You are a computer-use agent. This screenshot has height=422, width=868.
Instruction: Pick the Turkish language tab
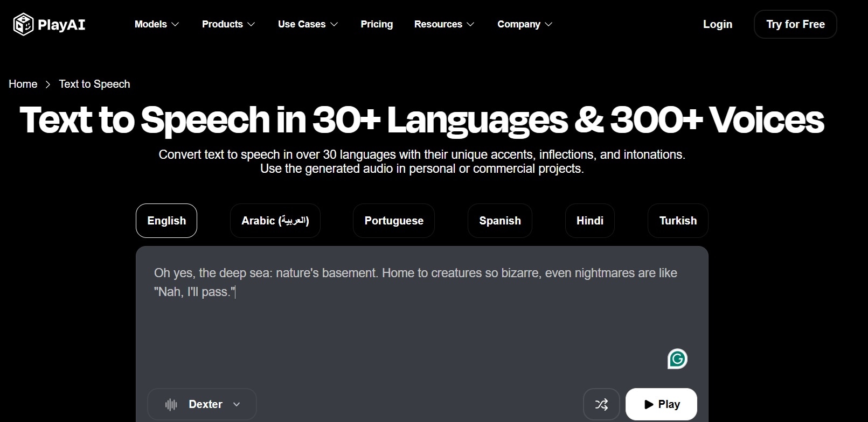click(x=678, y=221)
